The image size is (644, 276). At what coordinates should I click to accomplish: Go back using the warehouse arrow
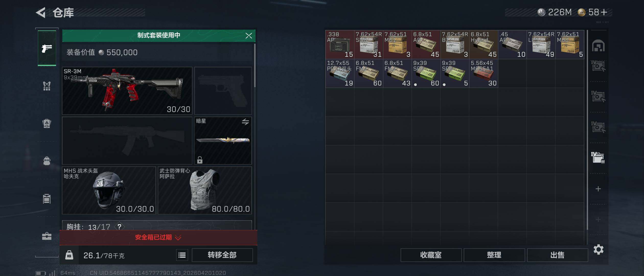(x=41, y=12)
